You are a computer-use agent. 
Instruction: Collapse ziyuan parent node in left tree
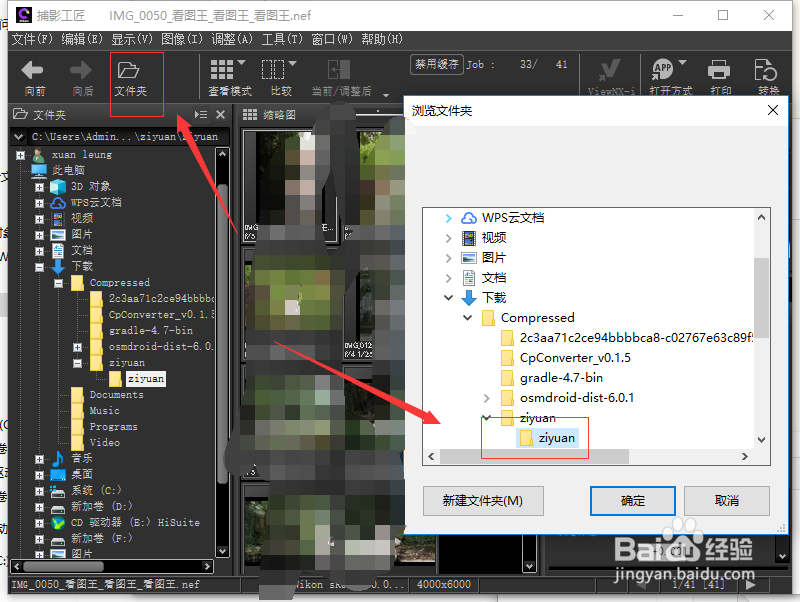(78, 363)
